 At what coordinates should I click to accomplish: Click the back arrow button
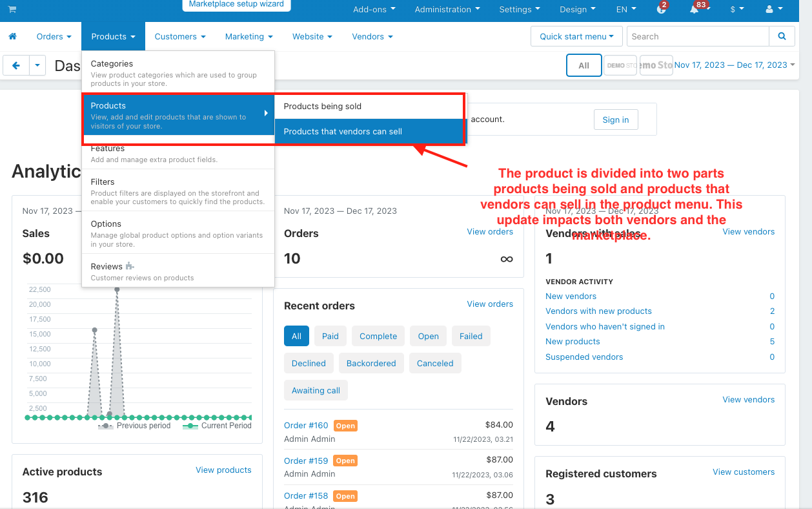coord(16,65)
